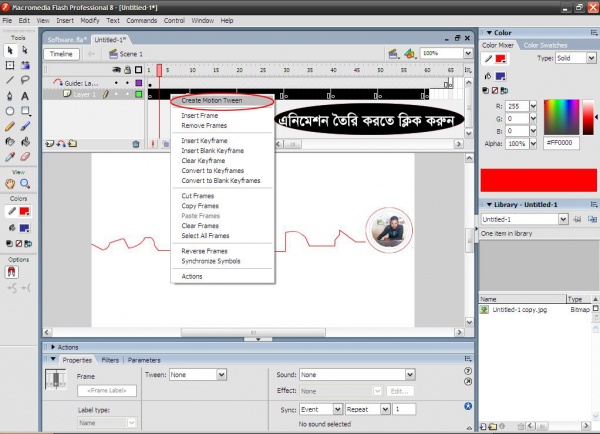Click the color spectrum picker field
The height and width of the screenshot is (434, 600).
[x=561, y=117]
